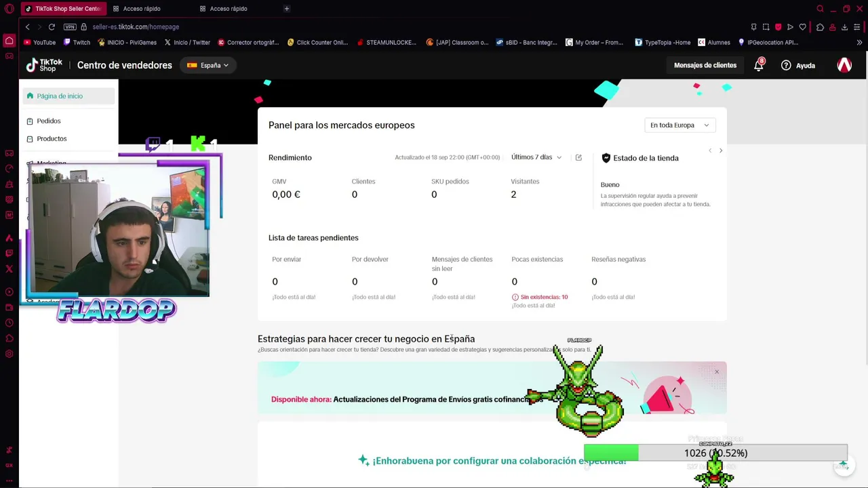The image size is (868, 488).
Task: Click the Bueno store status text
Action: (x=610, y=184)
